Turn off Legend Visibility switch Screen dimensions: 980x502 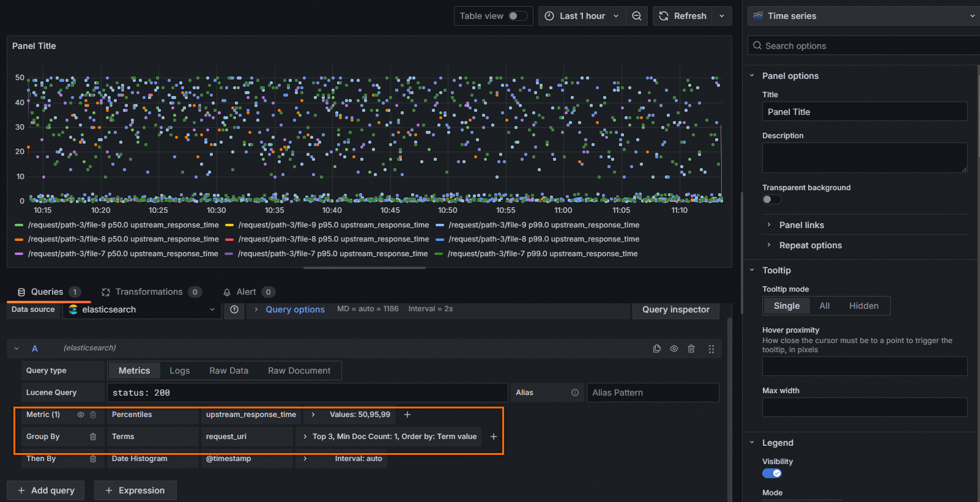click(771, 473)
